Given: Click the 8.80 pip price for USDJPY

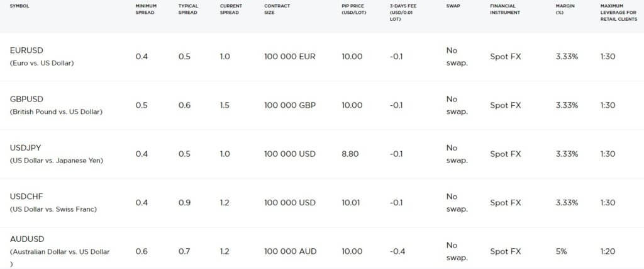Looking at the screenshot, I should tap(350, 154).
